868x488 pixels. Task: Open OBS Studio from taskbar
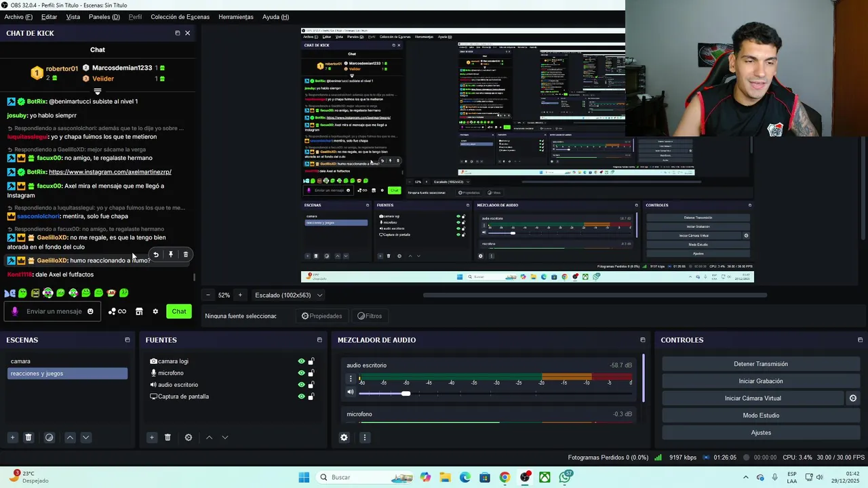pyautogui.click(x=525, y=477)
